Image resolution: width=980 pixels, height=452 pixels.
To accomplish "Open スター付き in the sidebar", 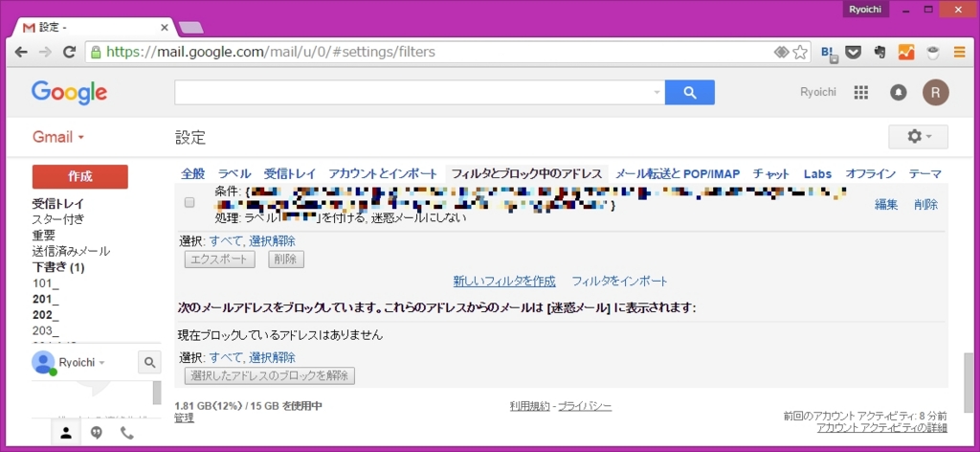I will [x=58, y=219].
